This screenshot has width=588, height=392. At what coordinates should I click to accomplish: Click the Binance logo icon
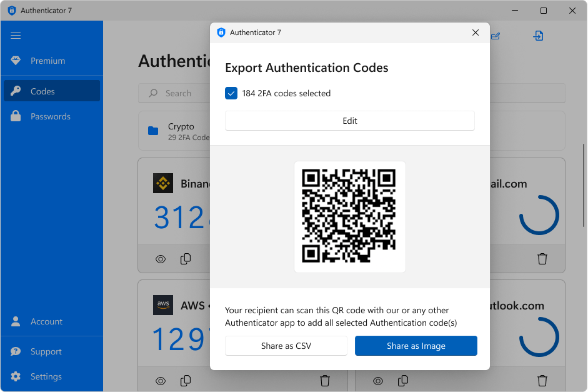click(x=163, y=183)
